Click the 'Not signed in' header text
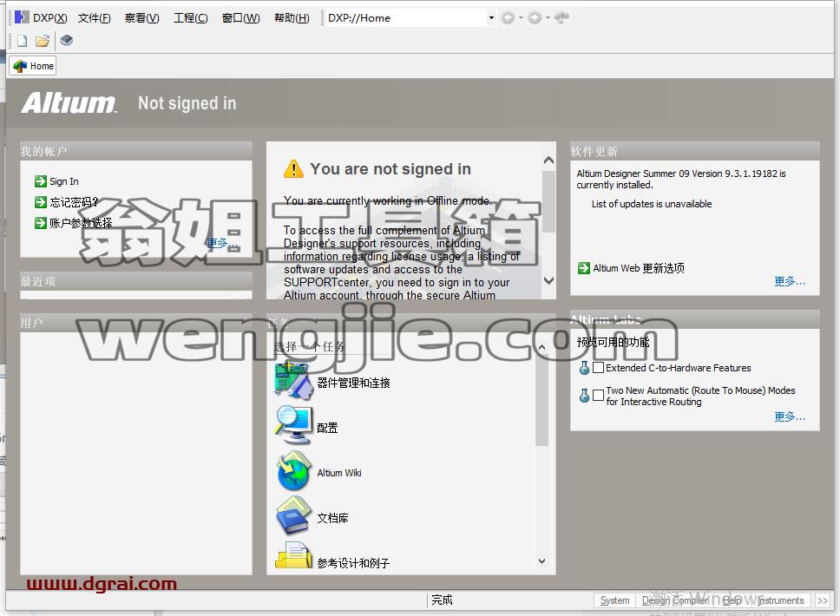Image resolution: width=840 pixels, height=616 pixels. 187,103
